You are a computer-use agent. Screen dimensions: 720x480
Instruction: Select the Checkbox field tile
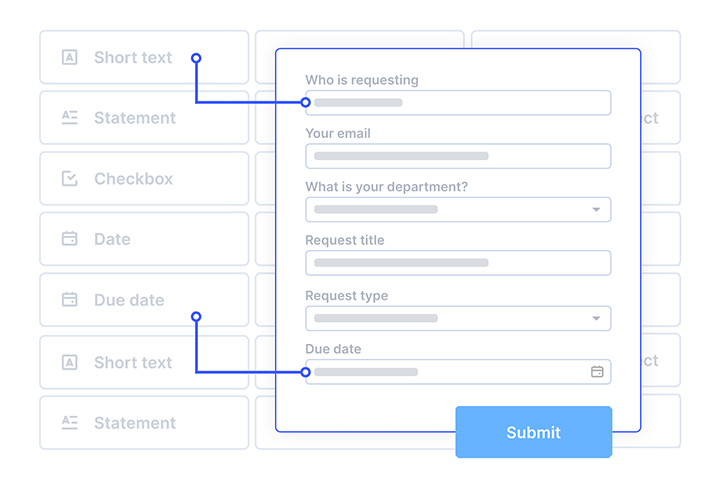coord(144,179)
